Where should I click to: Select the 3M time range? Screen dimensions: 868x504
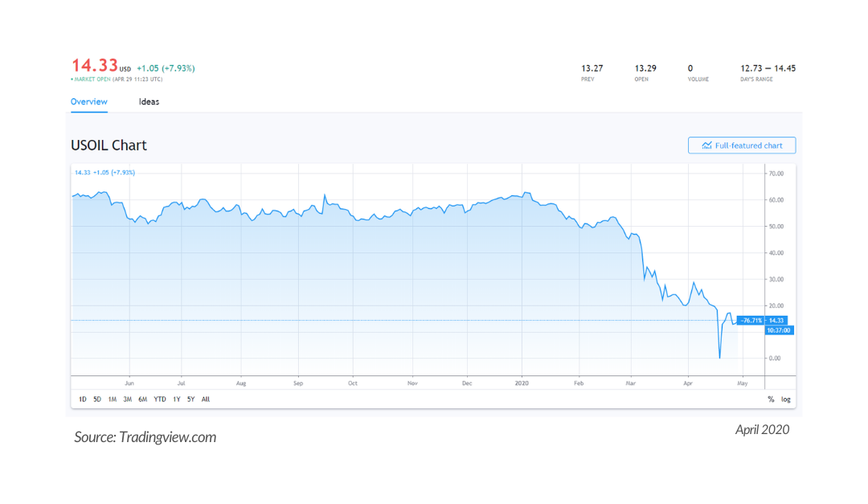pyautogui.click(x=127, y=399)
